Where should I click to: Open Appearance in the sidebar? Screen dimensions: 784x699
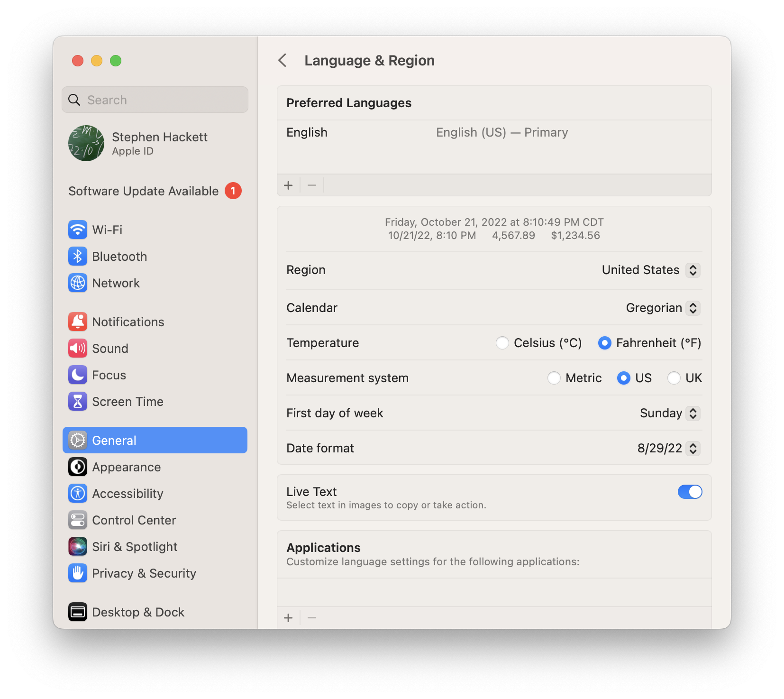click(126, 467)
